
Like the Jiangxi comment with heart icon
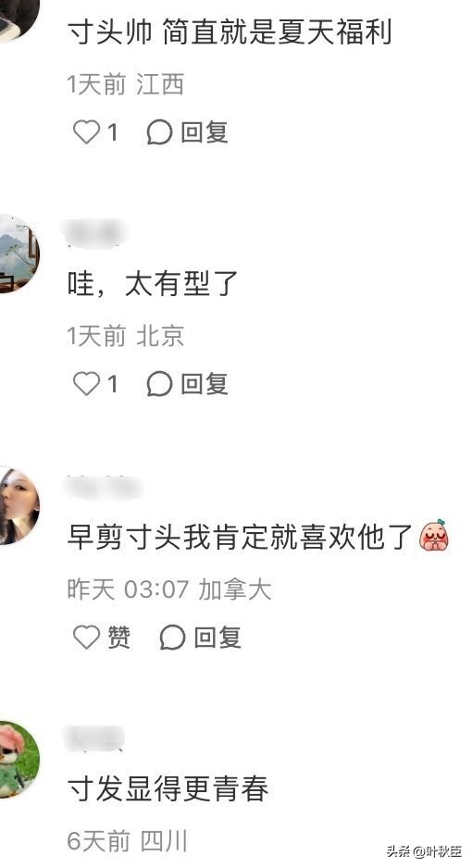tap(86, 132)
